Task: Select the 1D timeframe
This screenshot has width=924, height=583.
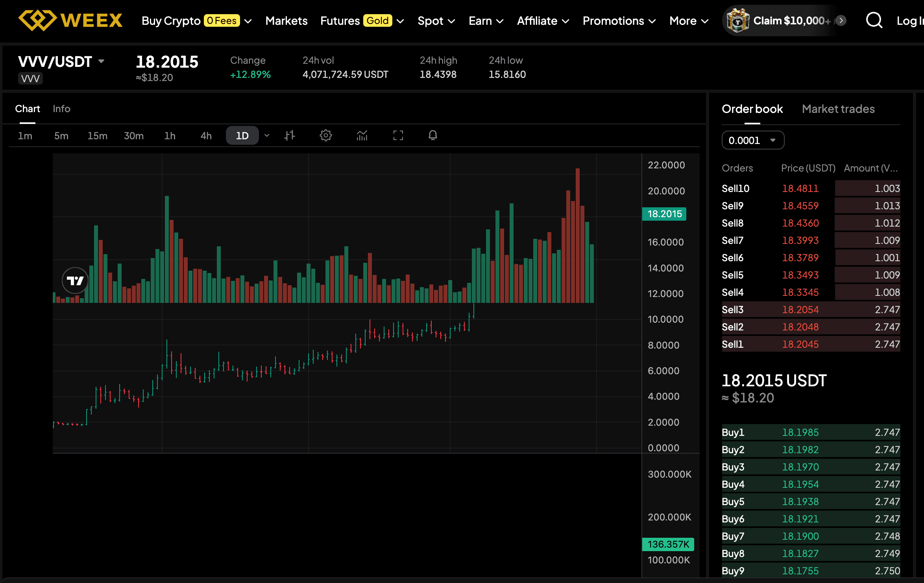Action: (242, 136)
